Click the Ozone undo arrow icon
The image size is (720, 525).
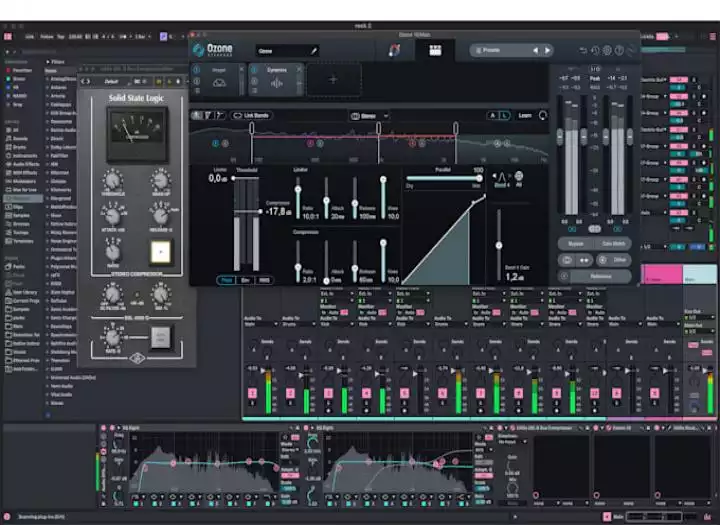(583, 50)
